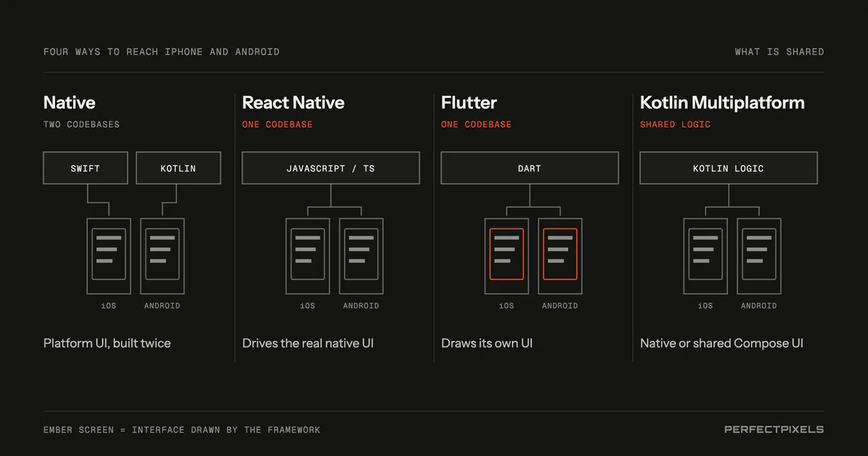
Task: Click the Flutter heading
Action: click(469, 103)
